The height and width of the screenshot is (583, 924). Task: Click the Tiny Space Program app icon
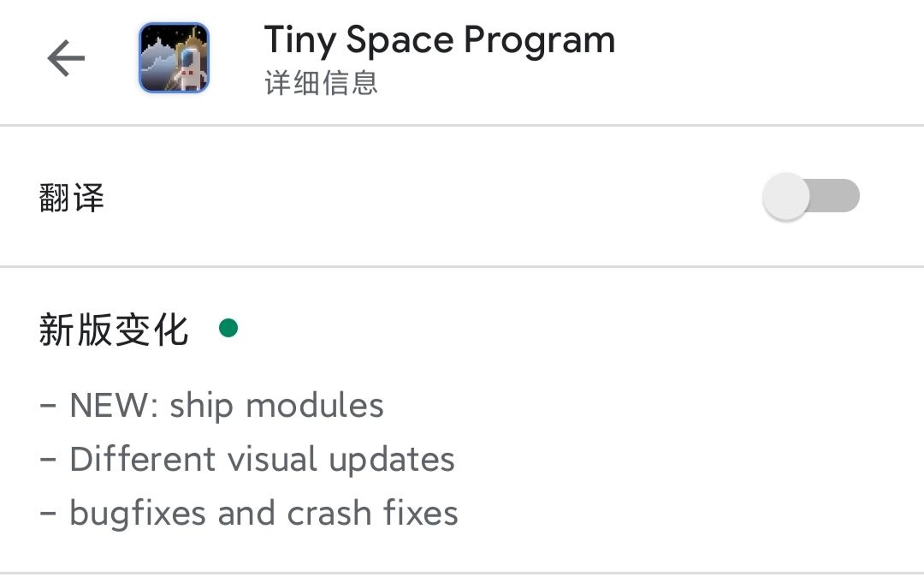click(x=174, y=58)
